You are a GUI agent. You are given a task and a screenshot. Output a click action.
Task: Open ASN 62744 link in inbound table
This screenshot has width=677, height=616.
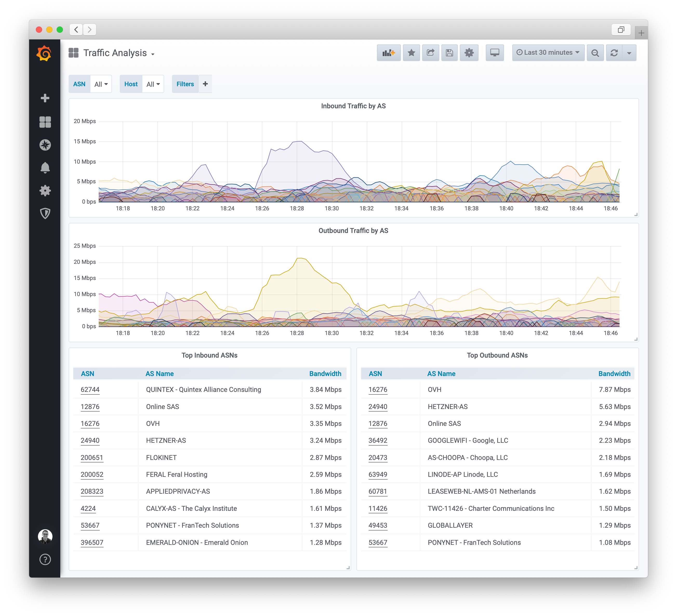pyautogui.click(x=90, y=389)
